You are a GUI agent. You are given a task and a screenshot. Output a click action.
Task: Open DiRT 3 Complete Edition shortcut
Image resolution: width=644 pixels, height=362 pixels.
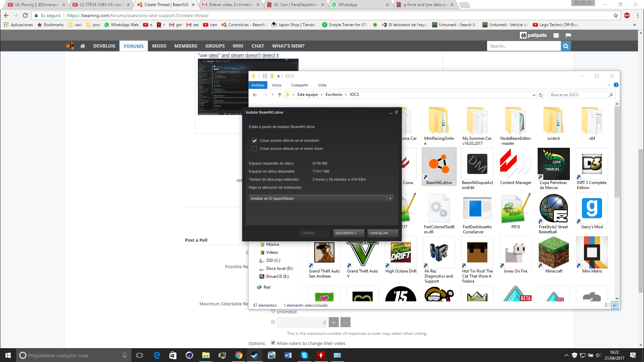(x=592, y=169)
